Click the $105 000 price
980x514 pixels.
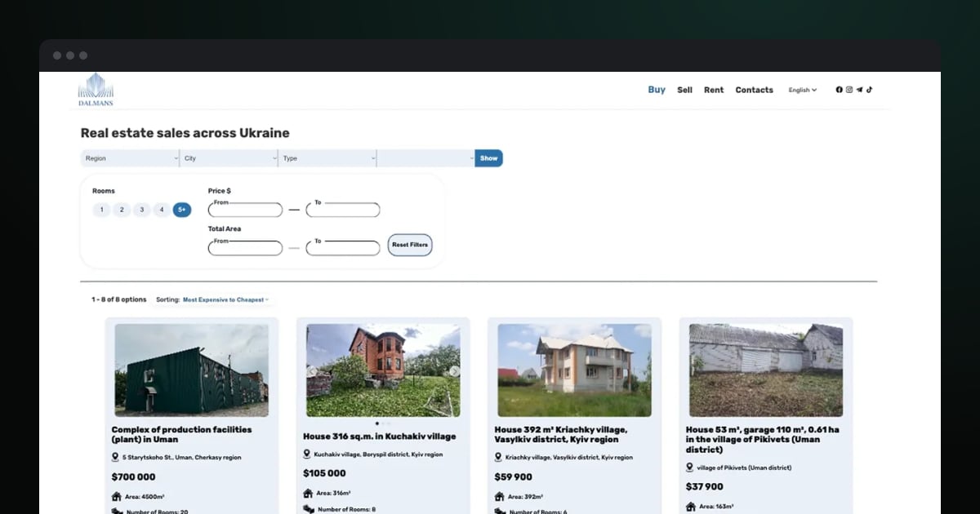(x=324, y=473)
